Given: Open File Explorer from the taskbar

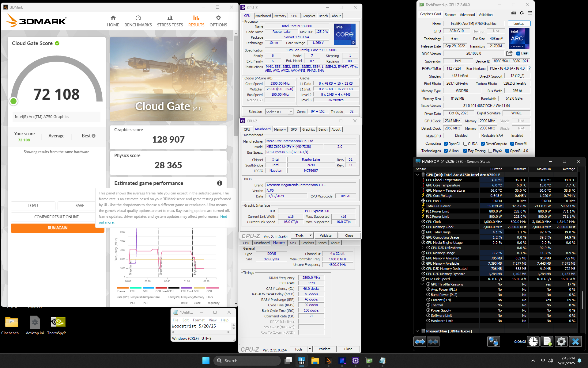Looking at the screenshot, I should [x=315, y=361].
